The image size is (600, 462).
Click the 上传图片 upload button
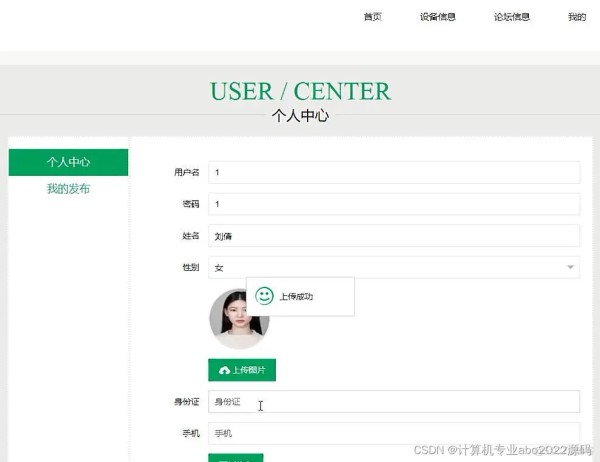[242, 370]
